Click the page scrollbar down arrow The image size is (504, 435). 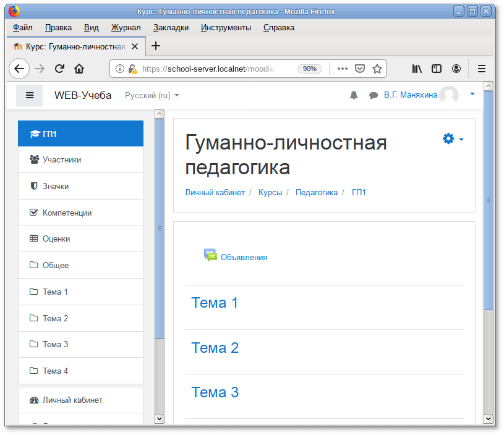coord(489,418)
